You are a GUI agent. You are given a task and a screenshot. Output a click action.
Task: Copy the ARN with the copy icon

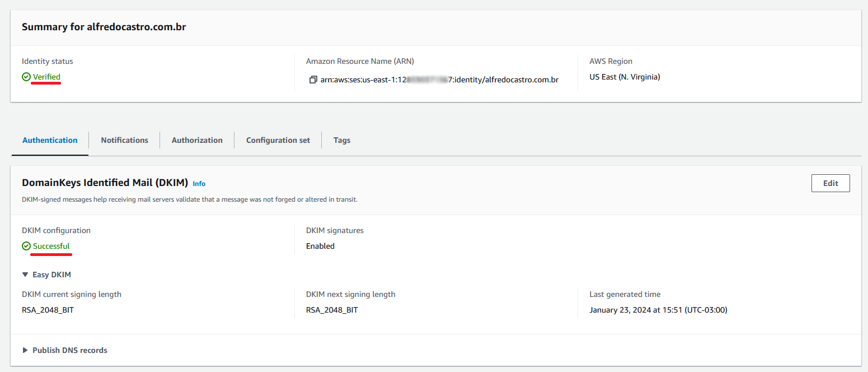click(x=313, y=80)
